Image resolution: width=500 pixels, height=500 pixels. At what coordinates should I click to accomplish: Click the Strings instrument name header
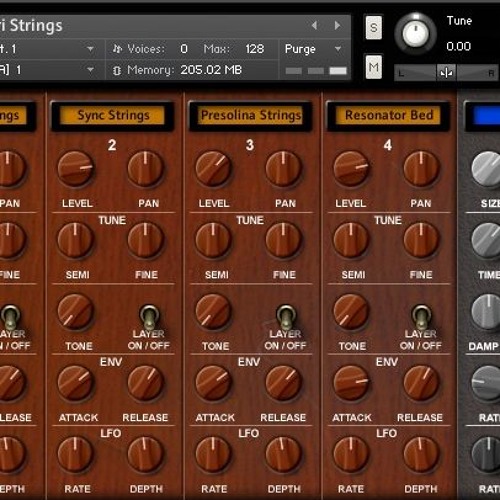(31, 26)
